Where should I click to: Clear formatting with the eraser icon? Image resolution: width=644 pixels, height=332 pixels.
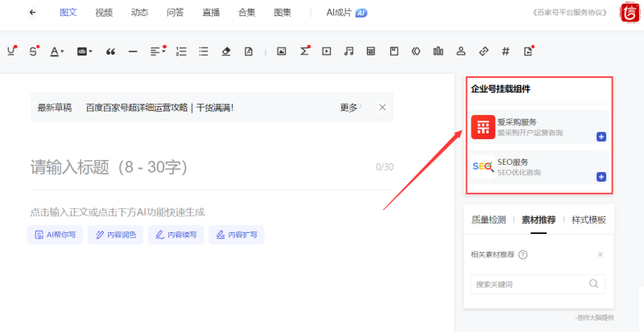click(226, 51)
